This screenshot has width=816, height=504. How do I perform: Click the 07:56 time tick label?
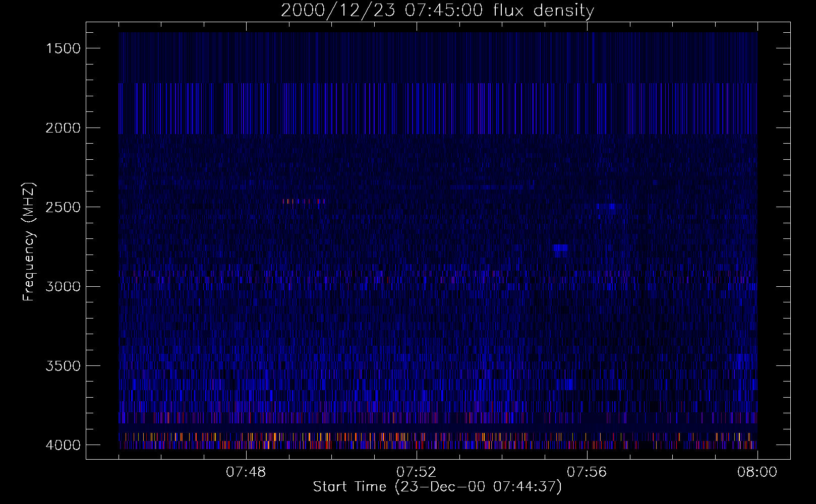point(587,472)
